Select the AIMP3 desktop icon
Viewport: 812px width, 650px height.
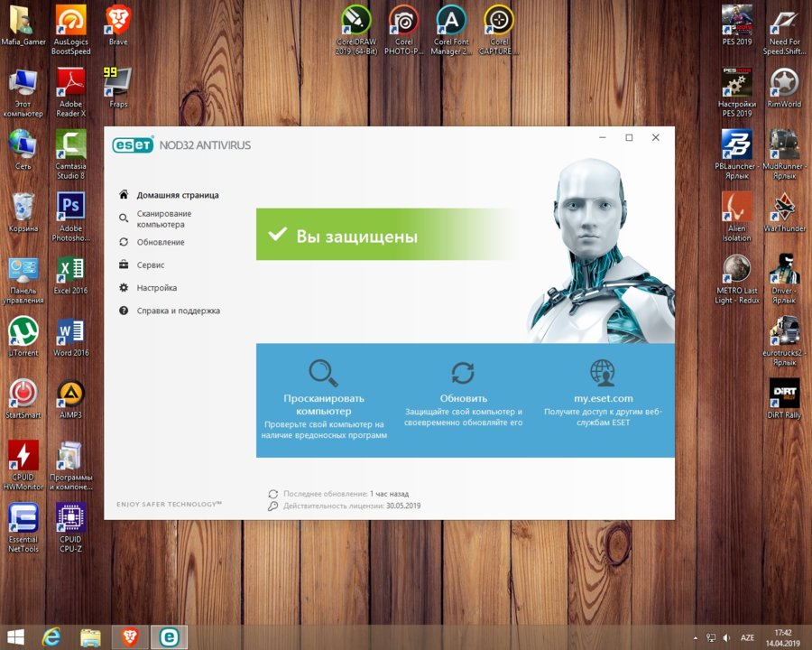(x=71, y=399)
